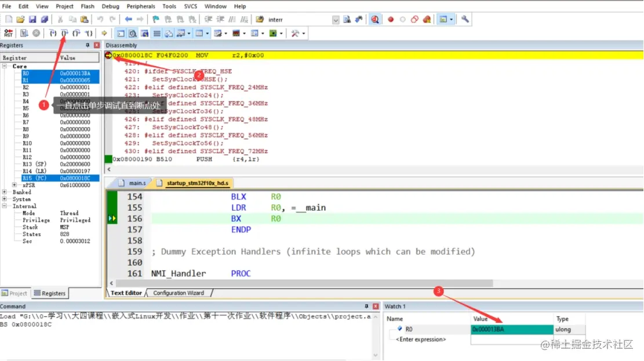Switch to the Project panel tab
Viewport: 644px width, 361px height.
15,293
